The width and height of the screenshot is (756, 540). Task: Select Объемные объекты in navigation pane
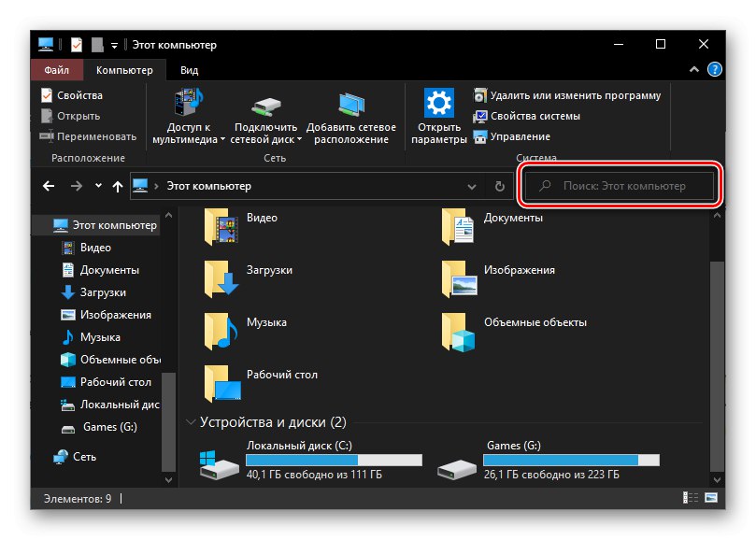[x=110, y=360]
